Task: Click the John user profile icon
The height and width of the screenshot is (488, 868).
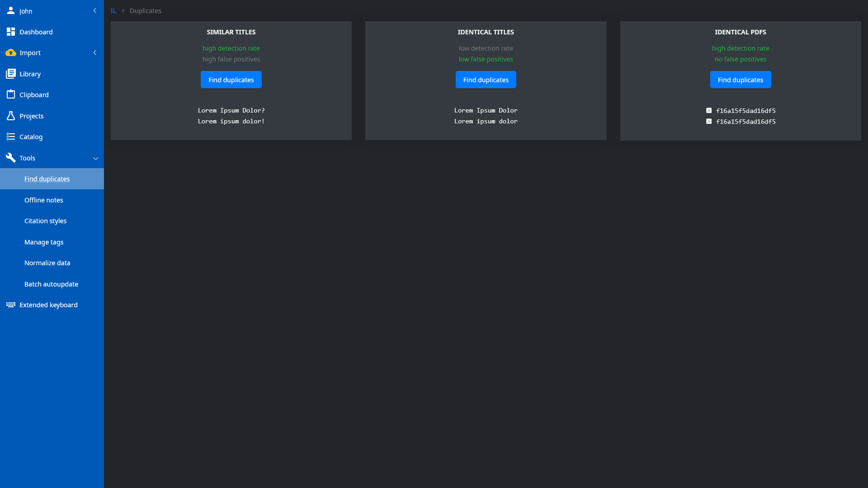Action: (10, 10)
